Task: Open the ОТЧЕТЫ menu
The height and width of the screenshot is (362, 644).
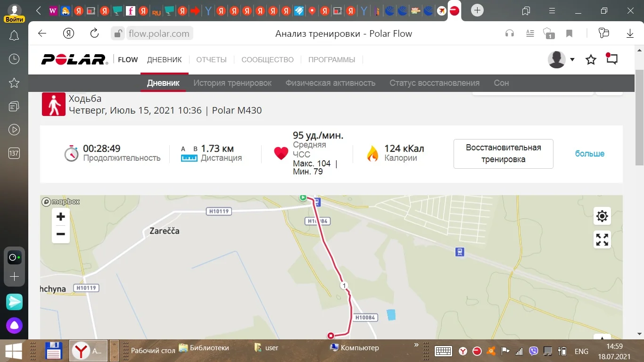Action: coord(212,60)
